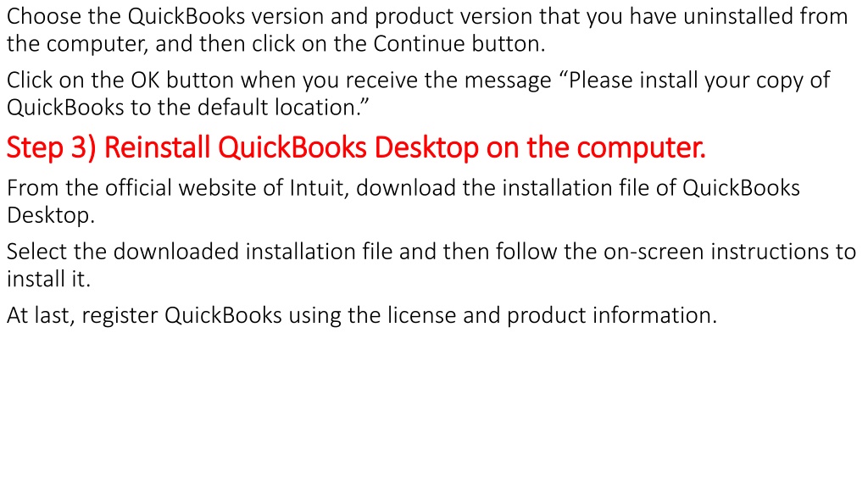868x488 pixels.
Task: Click the words "install it."
Action: [x=48, y=279]
